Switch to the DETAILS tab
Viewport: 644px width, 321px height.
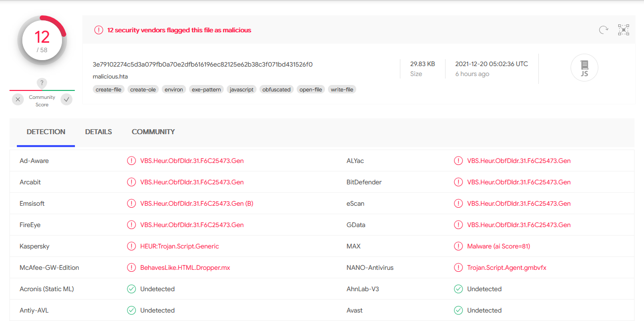pos(98,132)
